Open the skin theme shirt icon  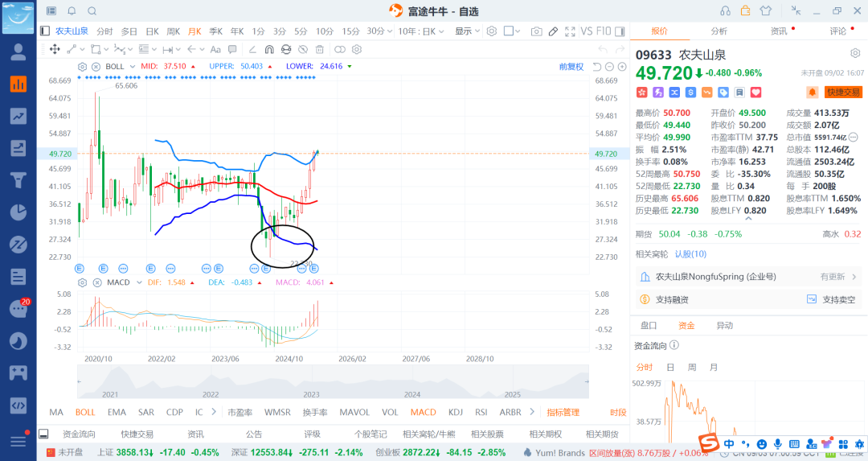(766, 10)
